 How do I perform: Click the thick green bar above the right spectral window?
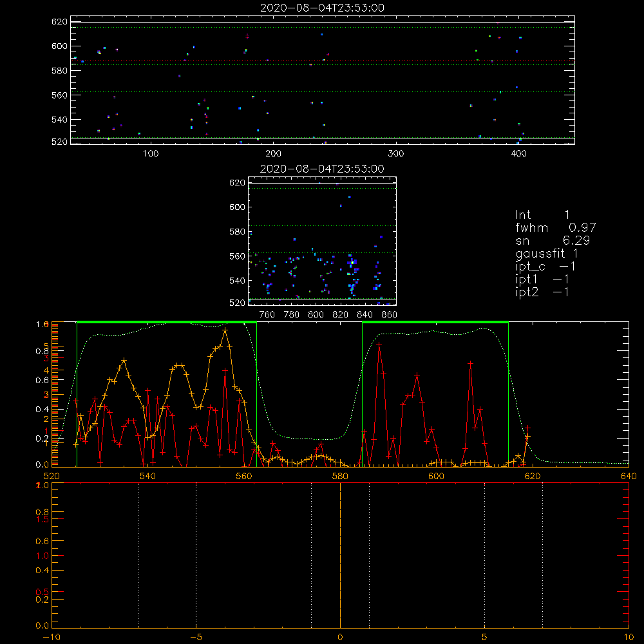coord(435,322)
